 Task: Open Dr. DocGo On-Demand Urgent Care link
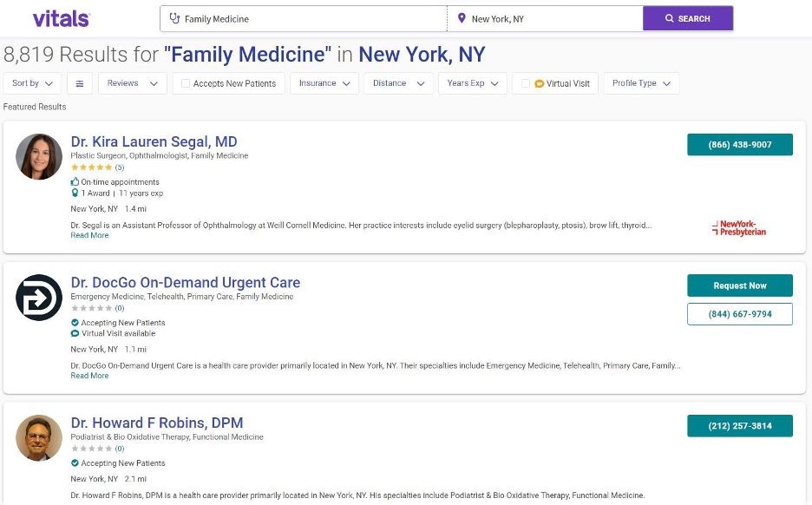(186, 282)
